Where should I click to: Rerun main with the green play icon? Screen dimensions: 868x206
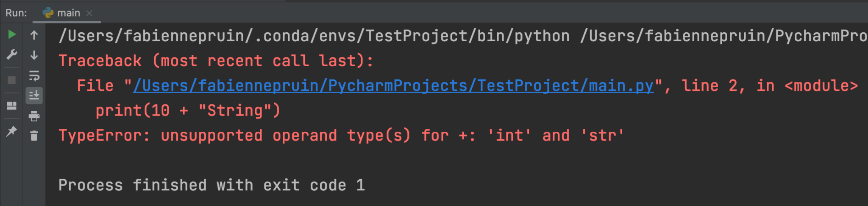12,34
